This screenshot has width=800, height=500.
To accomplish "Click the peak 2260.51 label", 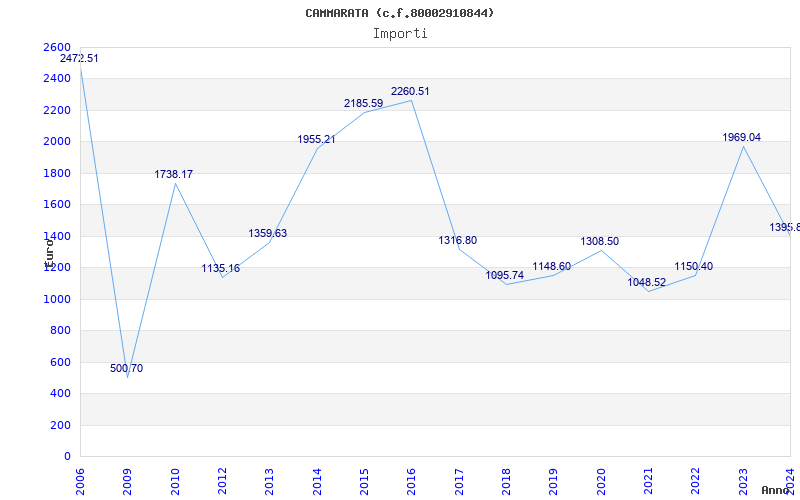I will click(x=410, y=92).
